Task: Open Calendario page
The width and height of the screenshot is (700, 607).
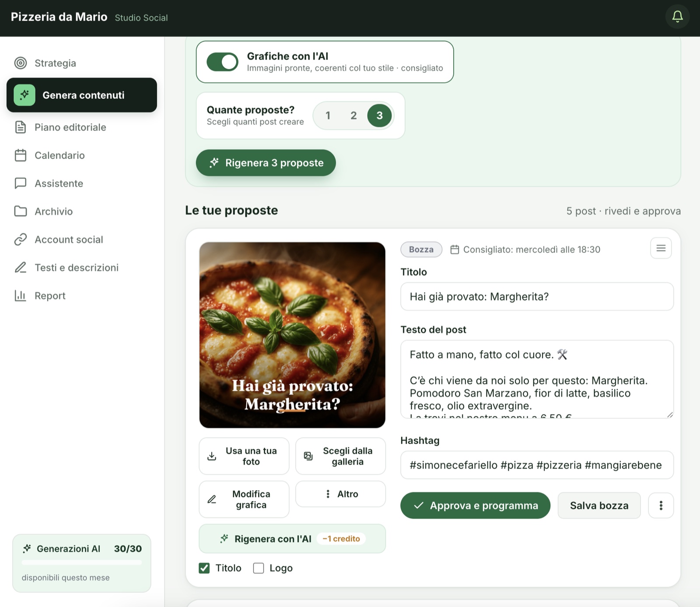Action: coord(82,155)
